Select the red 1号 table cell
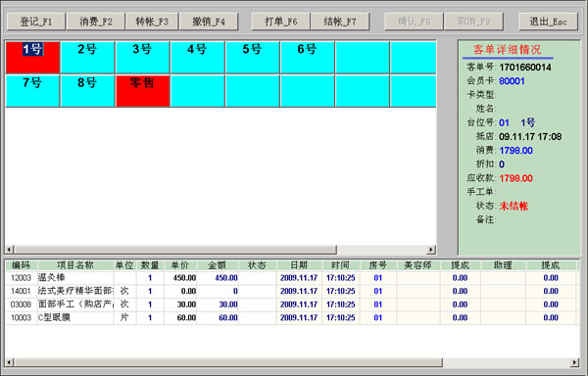Image resolution: width=588 pixels, height=376 pixels. [x=32, y=58]
